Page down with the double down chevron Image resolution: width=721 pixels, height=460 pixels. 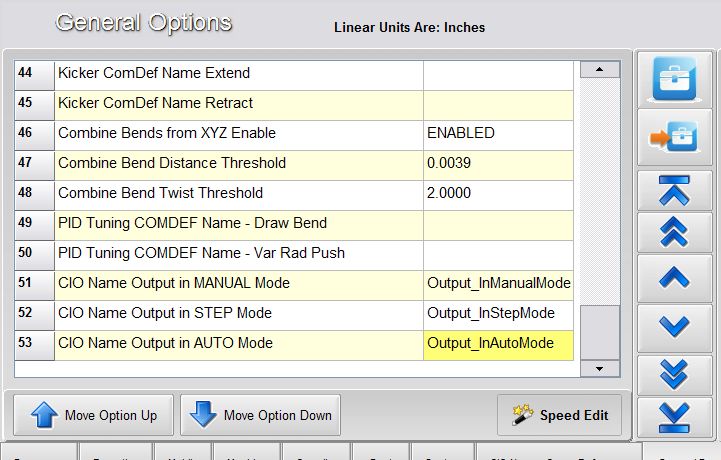click(675, 373)
